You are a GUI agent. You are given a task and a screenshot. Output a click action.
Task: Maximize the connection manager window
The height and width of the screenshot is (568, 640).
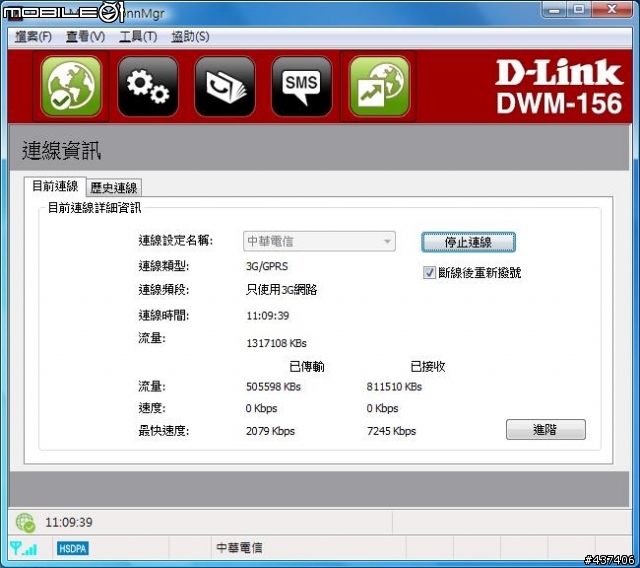tap(579, 9)
